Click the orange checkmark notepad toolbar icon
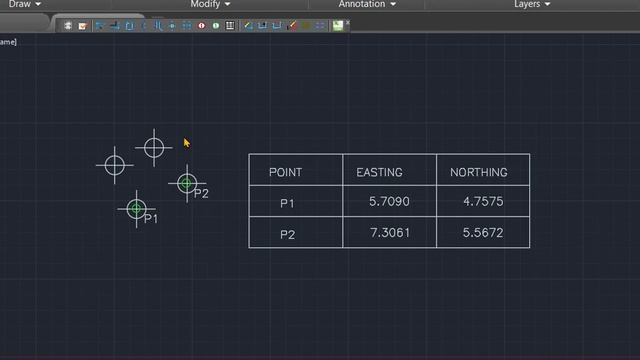The width and height of the screenshot is (640, 360). click(x=82, y=26)
